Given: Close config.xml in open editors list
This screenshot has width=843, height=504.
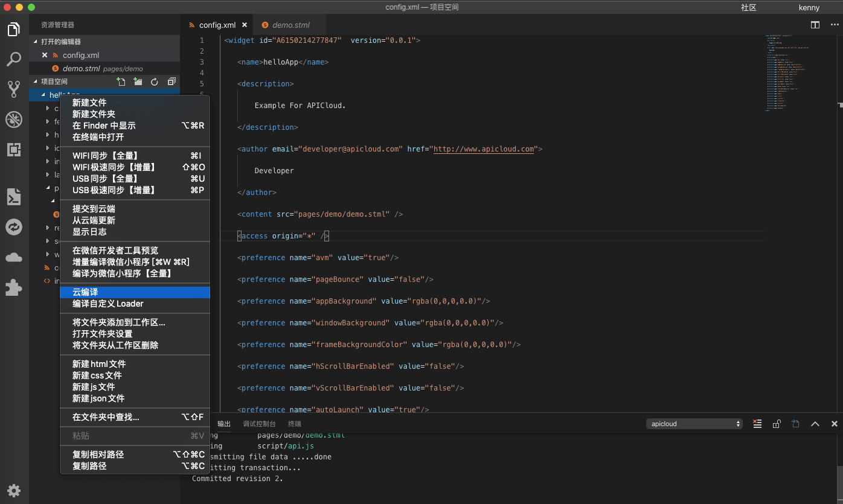Looking at the screenshot, I should pos(44,56).
